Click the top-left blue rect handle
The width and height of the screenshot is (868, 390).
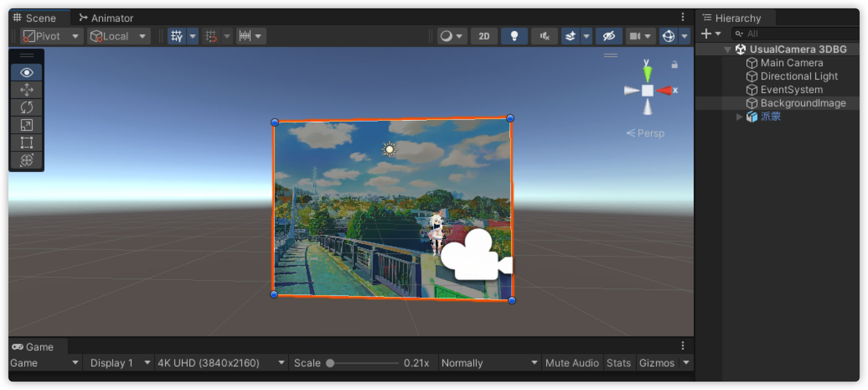pos(275,122)
